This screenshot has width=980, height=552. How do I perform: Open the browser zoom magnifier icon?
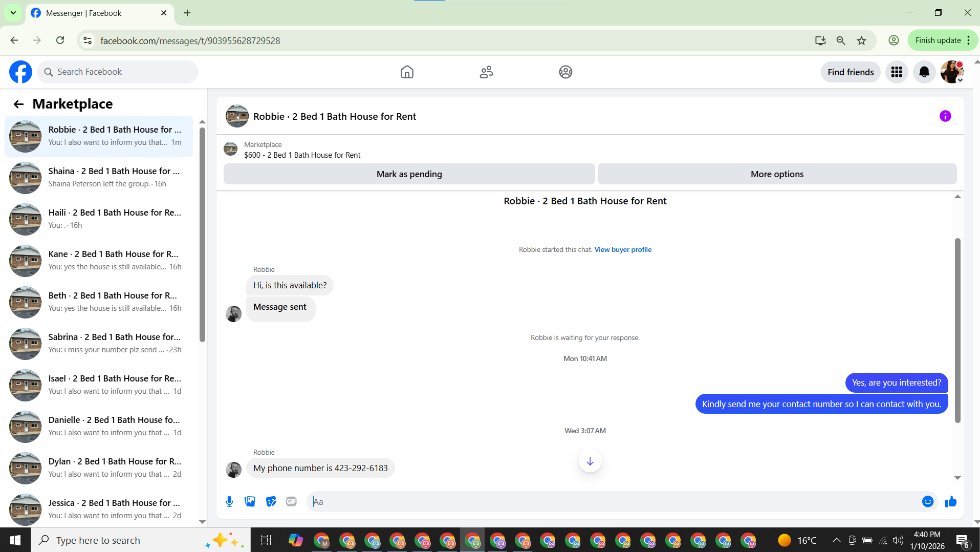(x=841, y=40)
